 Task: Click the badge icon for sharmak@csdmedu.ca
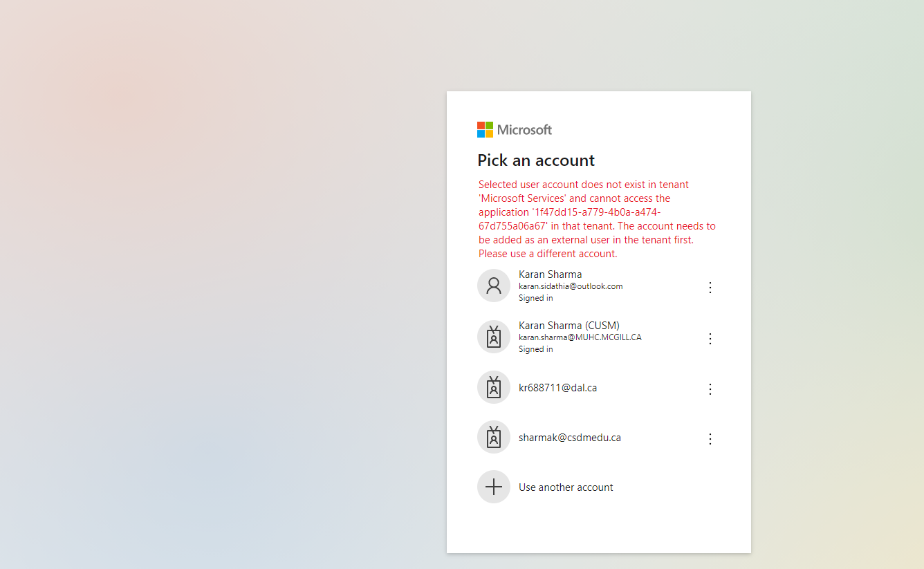point(494,437)
